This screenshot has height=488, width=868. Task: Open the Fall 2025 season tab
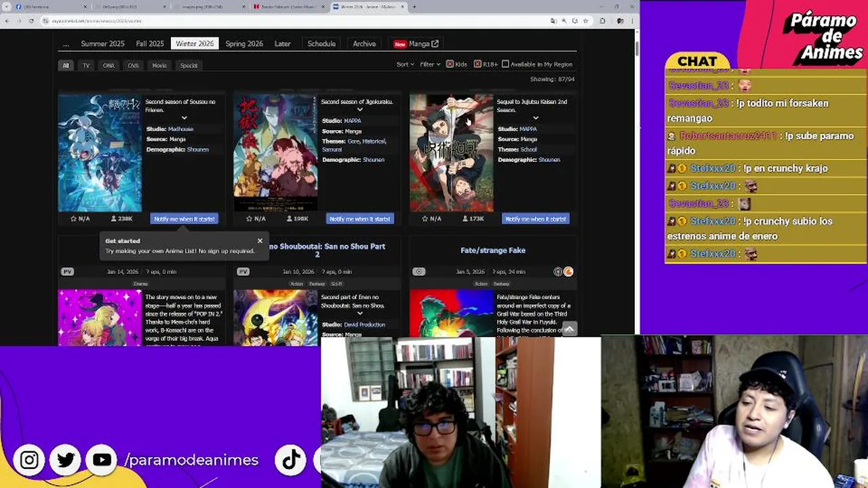[150, 43]
